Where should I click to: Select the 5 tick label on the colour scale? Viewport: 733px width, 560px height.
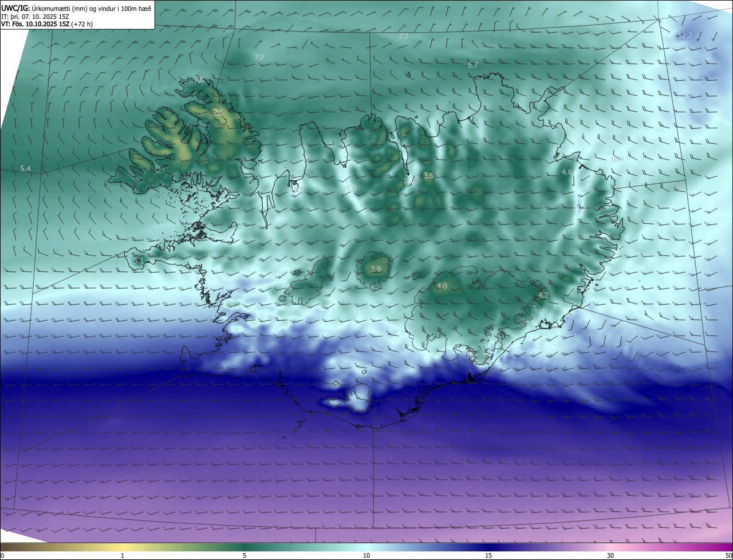coord(245,555)
